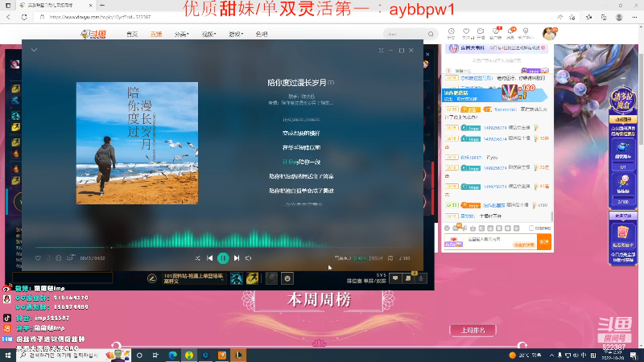The height and width of the screenshot is (362, 644).
Task: Click song title 陪你度过漫长岁月
Action: pos(297,83)
